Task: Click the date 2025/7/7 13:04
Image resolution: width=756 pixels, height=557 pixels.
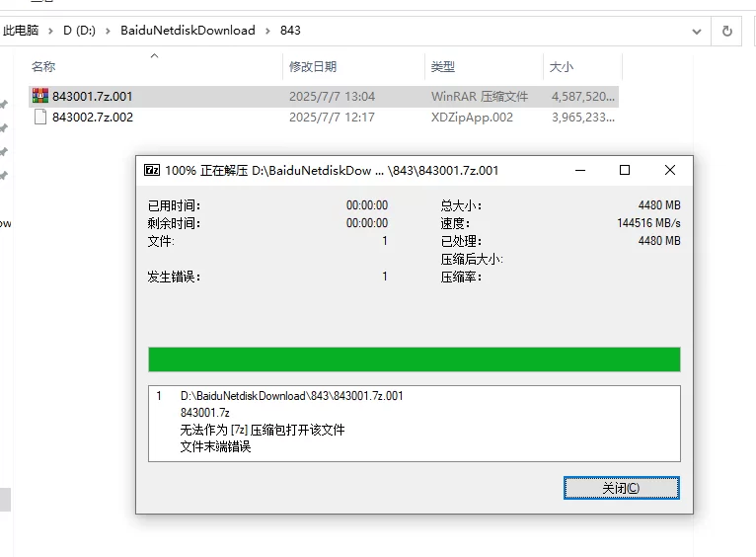Action: click(x=332, y=97)
